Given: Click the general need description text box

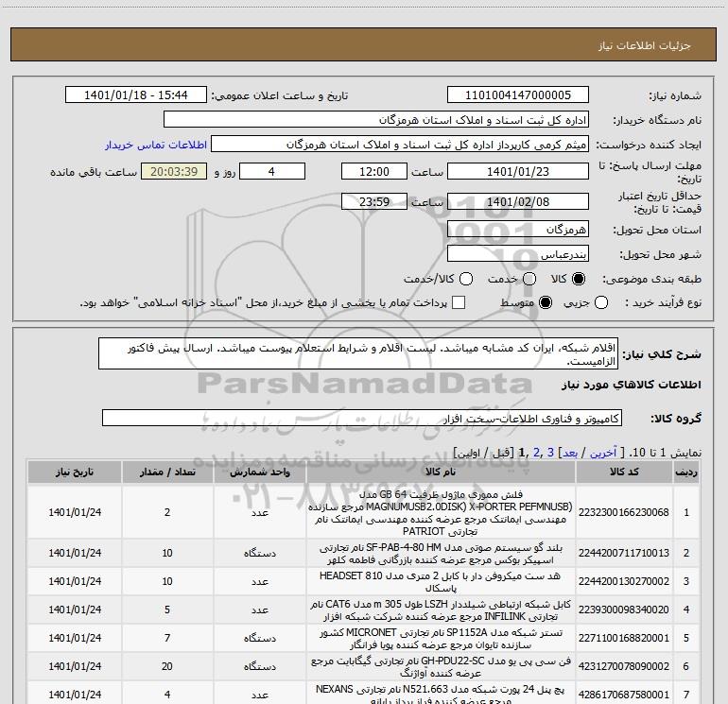Looking at the screenshot, I should [358, 354].
